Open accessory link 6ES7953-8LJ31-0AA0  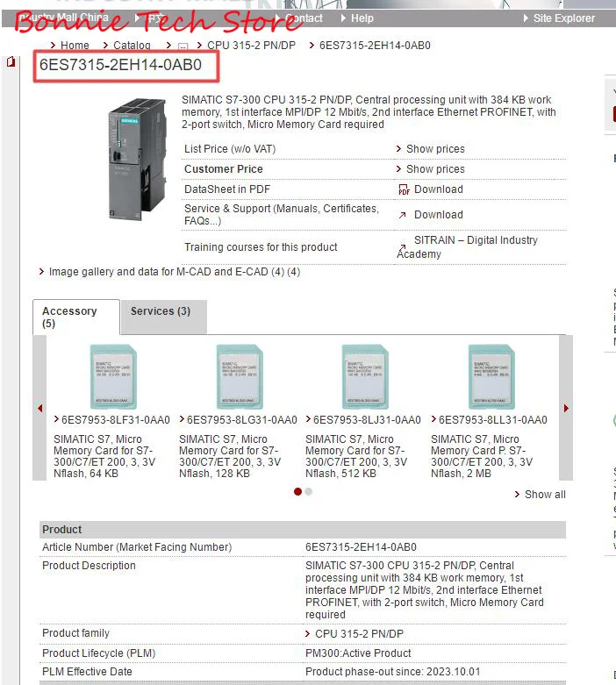click(x=367, y=420)
